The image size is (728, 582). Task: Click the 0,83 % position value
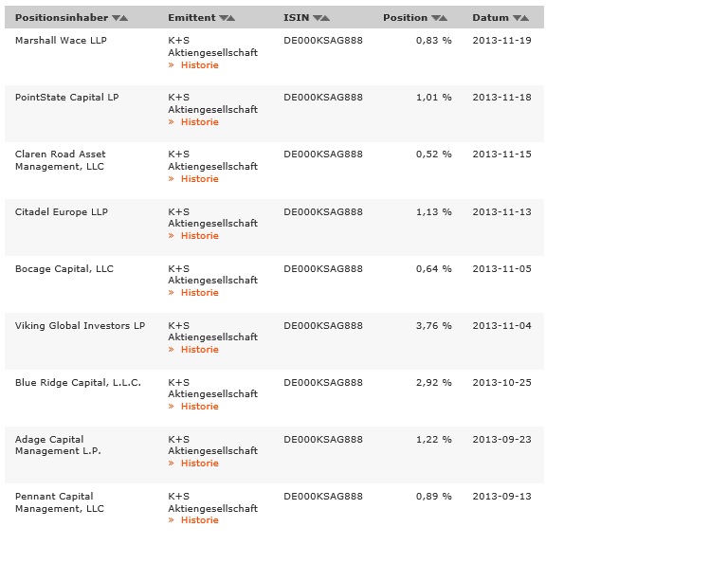click(x=433, y=41)
